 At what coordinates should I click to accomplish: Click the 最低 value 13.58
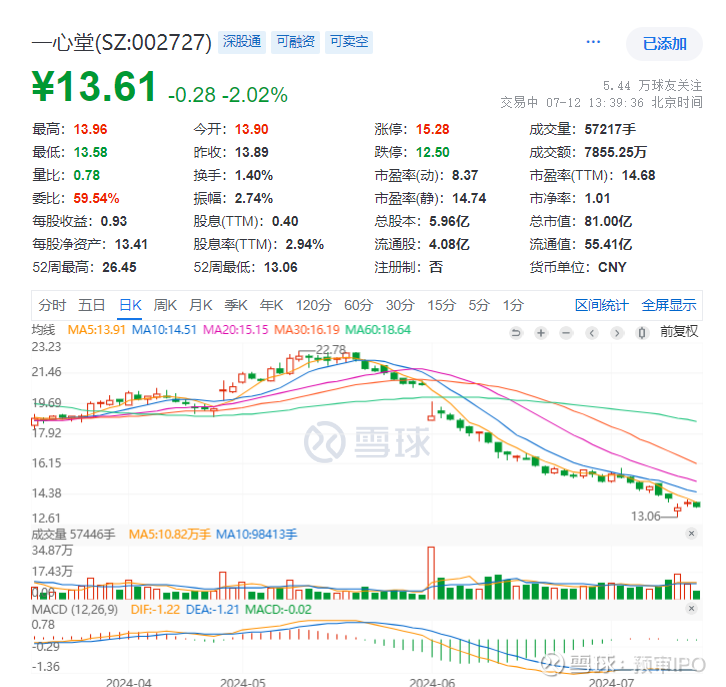pos(90,152)
